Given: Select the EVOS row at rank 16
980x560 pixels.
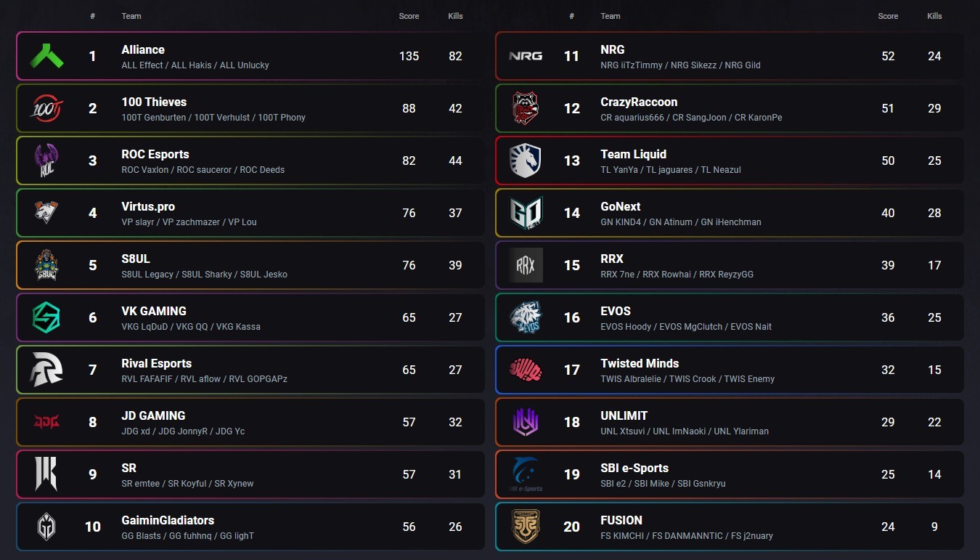Looking at the screenshot, I should (x=730, y=317).
